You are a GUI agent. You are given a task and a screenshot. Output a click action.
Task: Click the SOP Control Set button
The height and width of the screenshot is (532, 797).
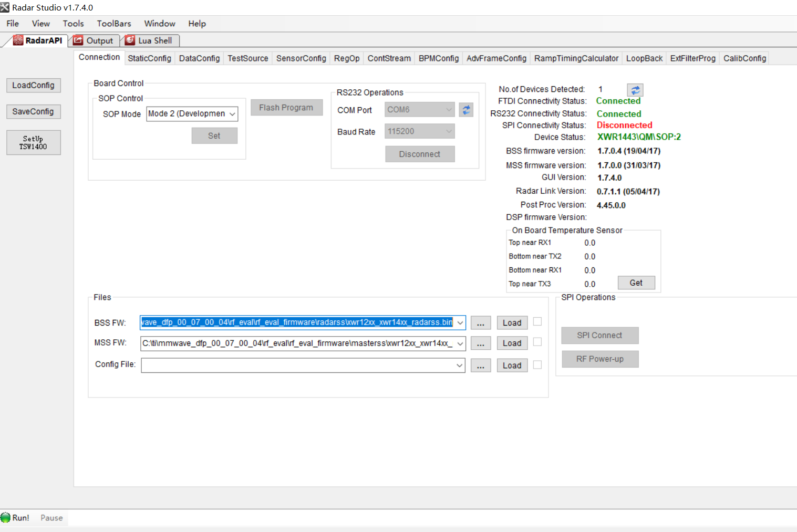[x=214, y=136]
